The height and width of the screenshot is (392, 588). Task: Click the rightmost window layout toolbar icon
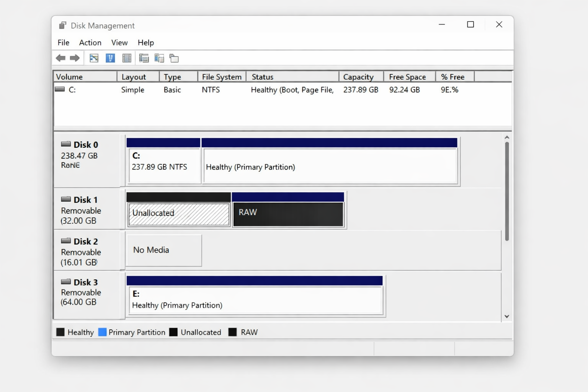point(174,58)
